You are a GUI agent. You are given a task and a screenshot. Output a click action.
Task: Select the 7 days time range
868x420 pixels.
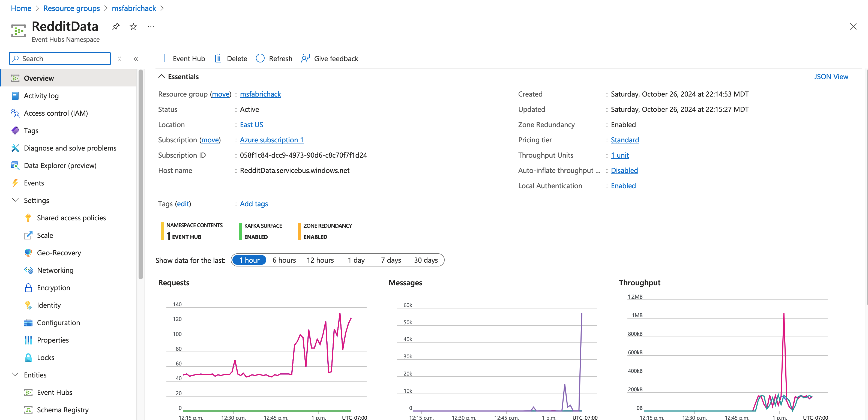pos(391,260)
